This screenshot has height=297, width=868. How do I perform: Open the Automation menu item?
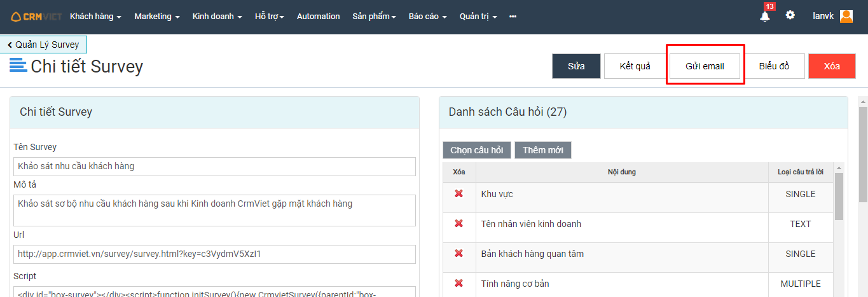tap(318, 17)
